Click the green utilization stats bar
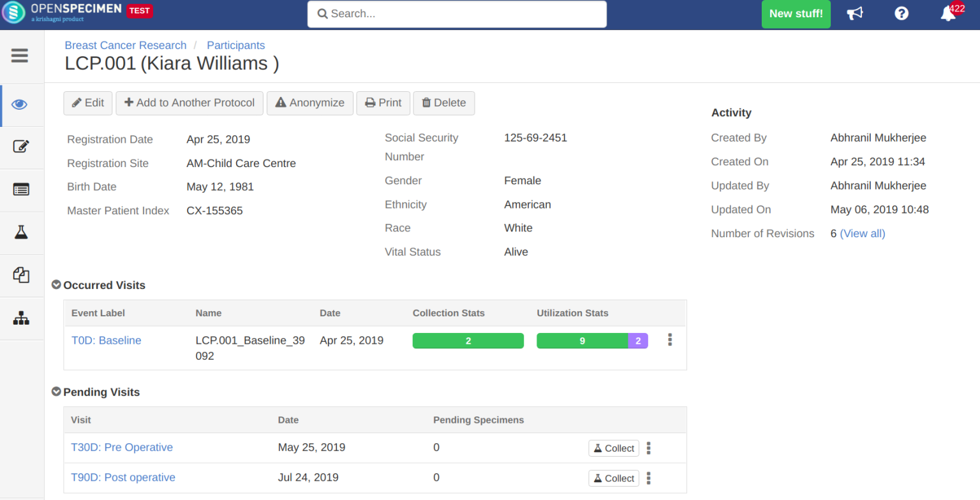 tap(582, 341)
